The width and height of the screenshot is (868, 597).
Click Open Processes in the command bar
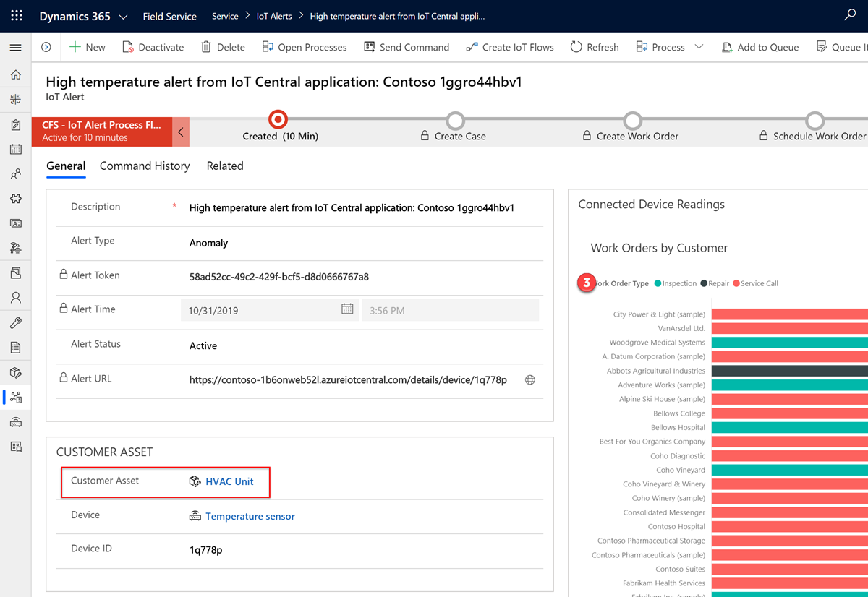point(304,47)
